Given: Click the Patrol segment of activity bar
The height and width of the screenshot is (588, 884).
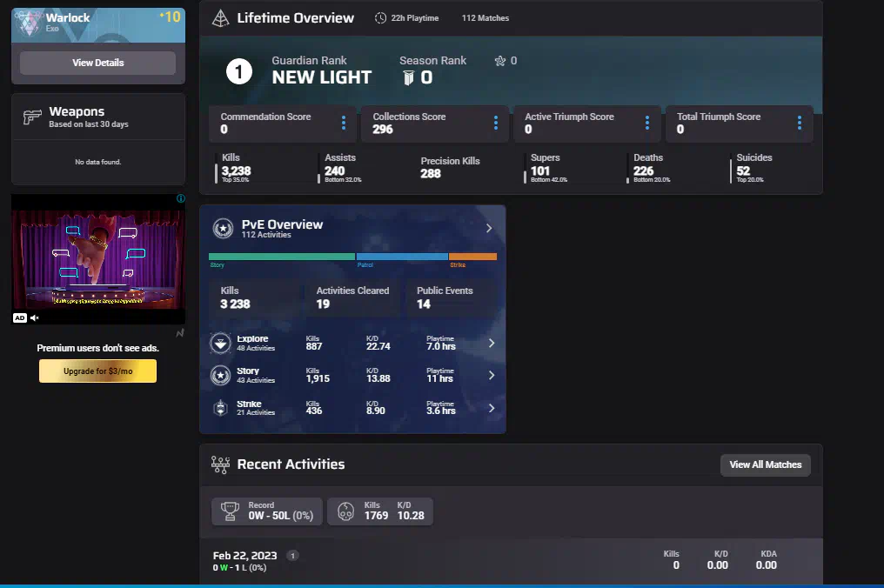Looking at the screenshot, I should 402,257.
